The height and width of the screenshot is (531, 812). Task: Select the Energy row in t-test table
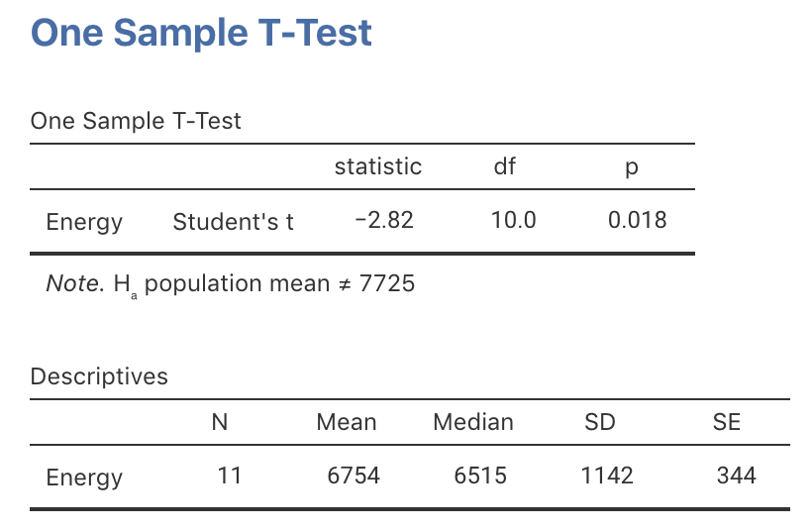pos(84,222)
